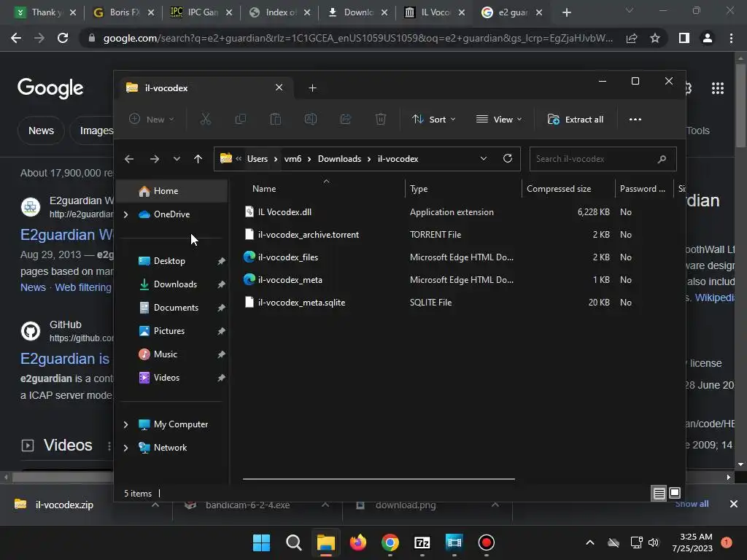Open the New dropdown in Explorer
Viewport: 747px width, 560px height.
pos(152,119)
